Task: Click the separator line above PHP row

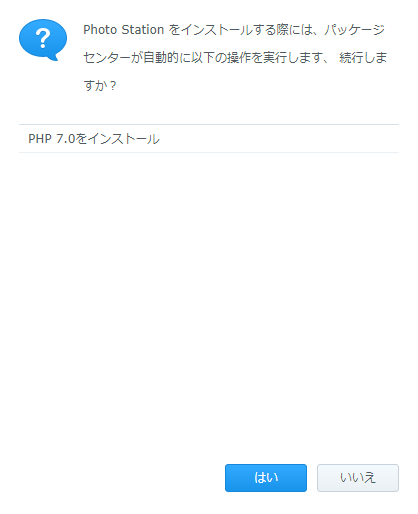Action: click(x=209, y=125)
